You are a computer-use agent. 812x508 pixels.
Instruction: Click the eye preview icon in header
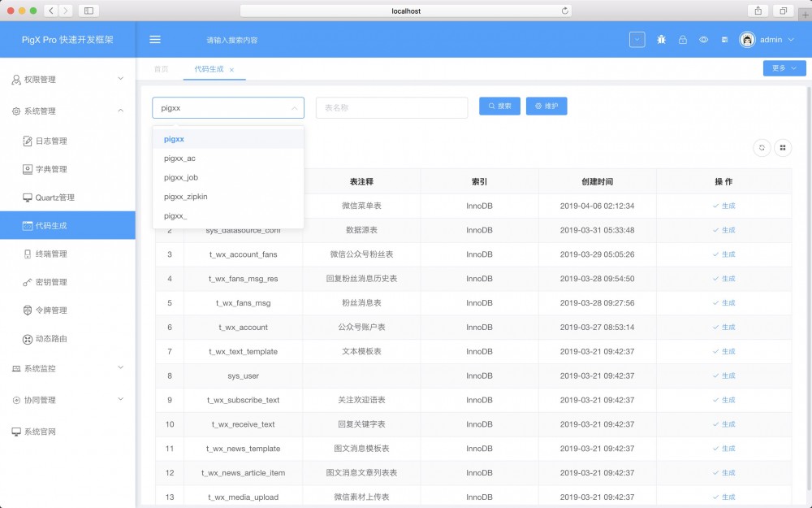(x=703, y=39)
